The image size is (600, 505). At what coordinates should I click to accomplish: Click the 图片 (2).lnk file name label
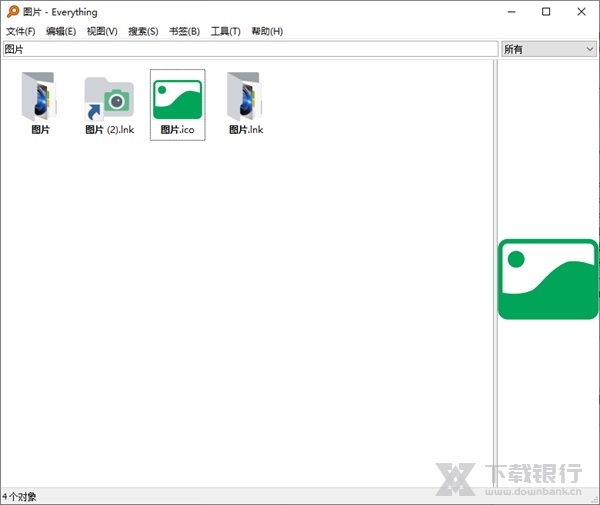click(x=109, y=130)
